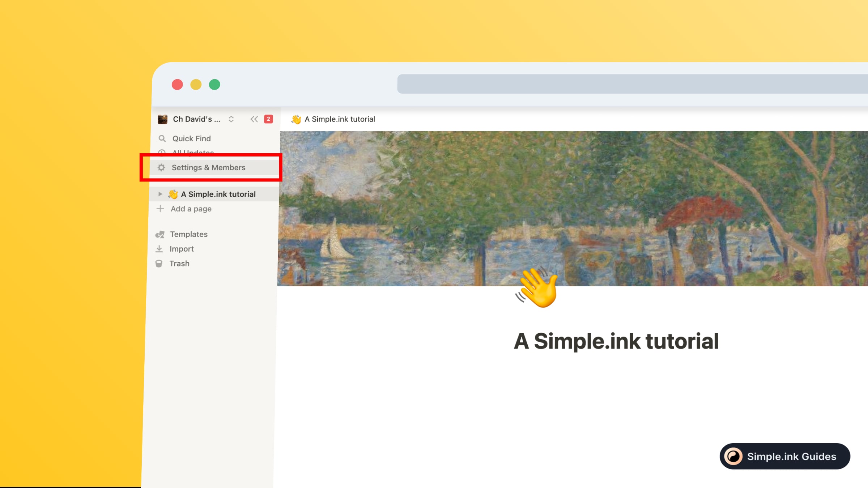The height and width of the screenshot is (488, 868).
Task: Click the workspace up-down chevron arrows
Action: pyautogui.click(x=231, y=119)
